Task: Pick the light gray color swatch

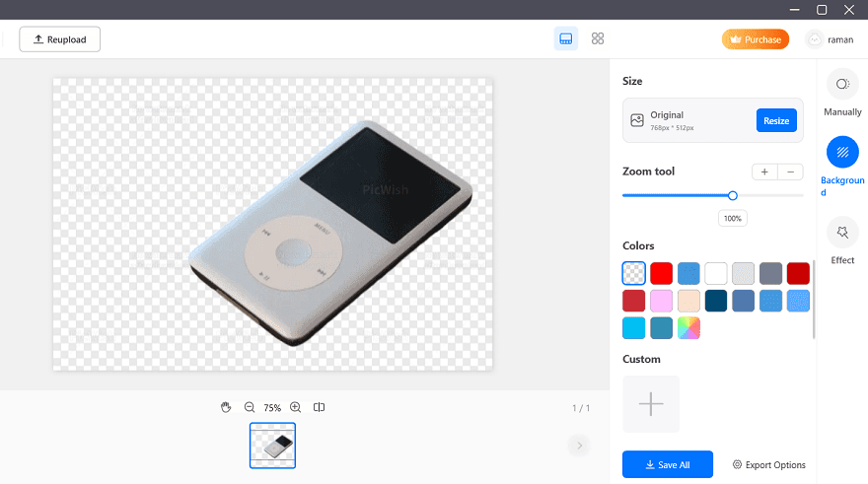Action: click(743, 273)
